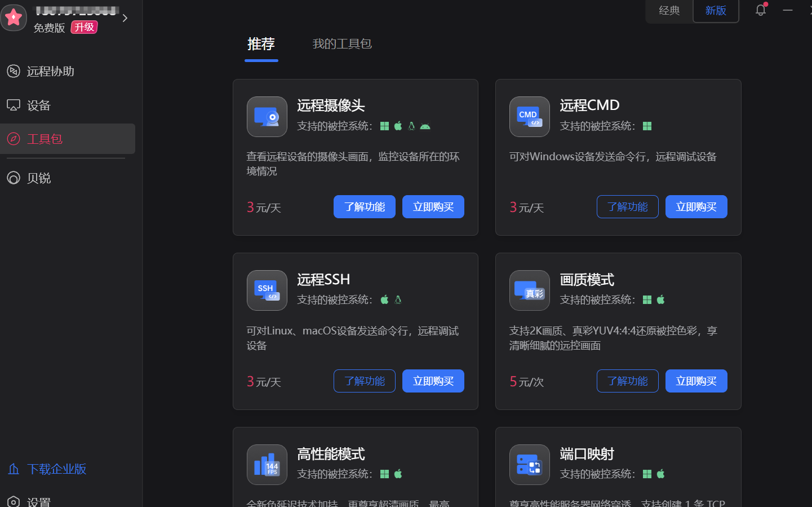Click the 远程CMD description text

[613, 157]
